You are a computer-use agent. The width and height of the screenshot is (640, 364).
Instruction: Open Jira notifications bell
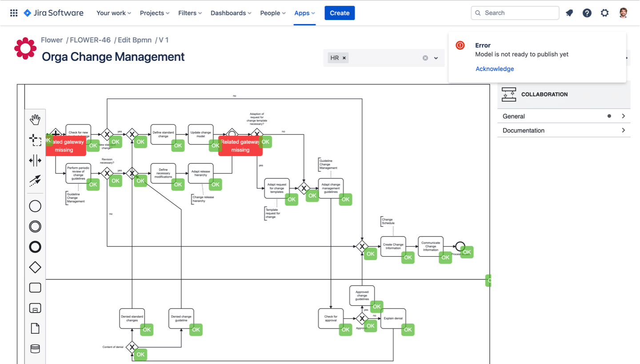click(569, 13)
